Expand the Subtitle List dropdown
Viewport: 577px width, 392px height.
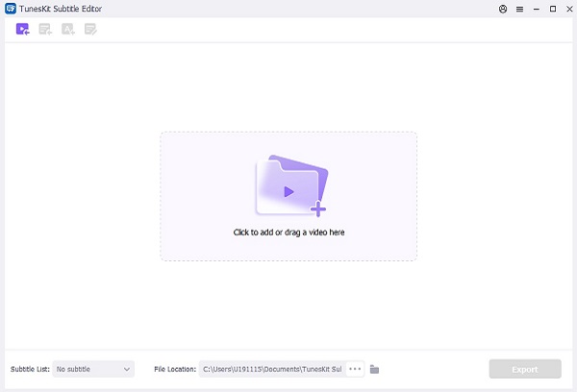[93, 369]
